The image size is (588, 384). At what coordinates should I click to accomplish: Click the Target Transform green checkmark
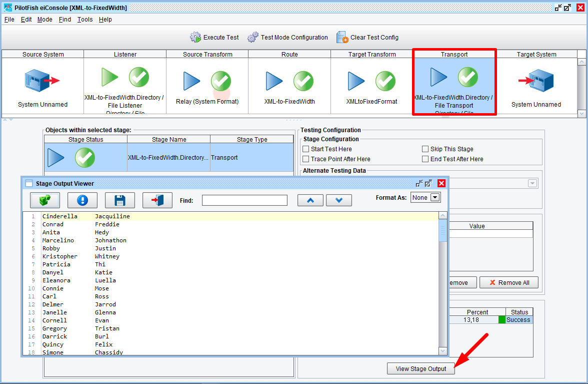[x=385, y=81]
